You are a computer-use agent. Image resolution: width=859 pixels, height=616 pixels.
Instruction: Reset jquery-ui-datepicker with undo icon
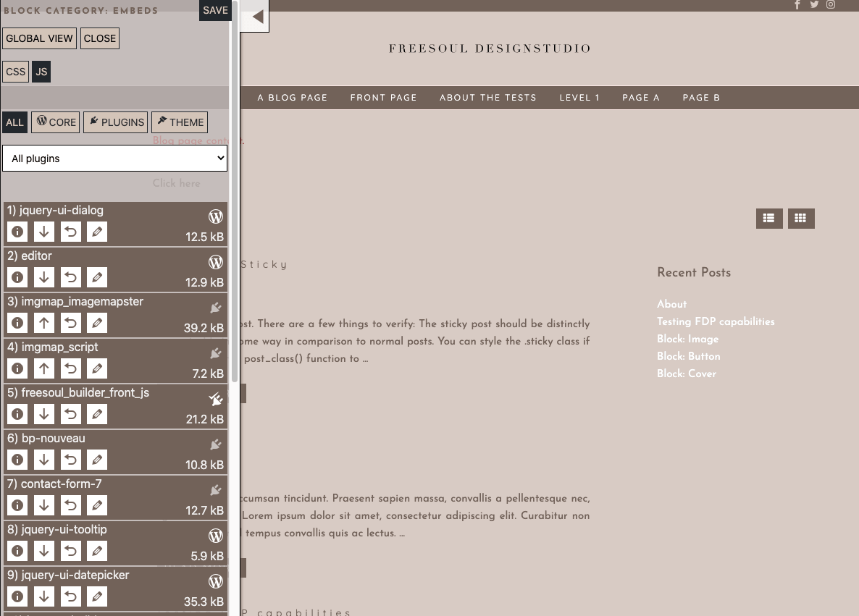click(71, 596)
